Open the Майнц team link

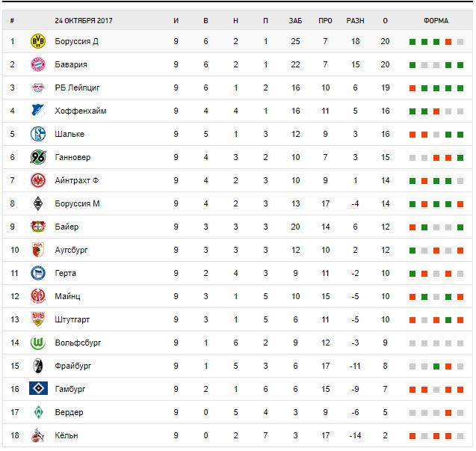pyautogui.click(x=67, y=296)
